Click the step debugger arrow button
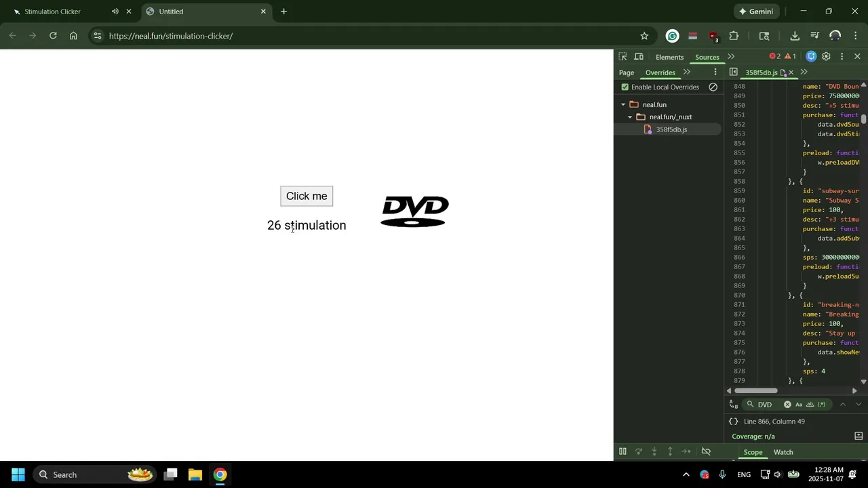 686,451
